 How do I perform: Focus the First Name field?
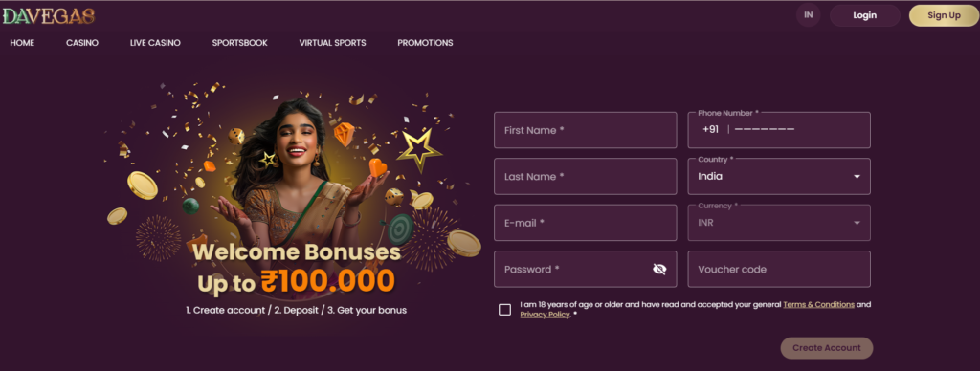tap(585, 131)
